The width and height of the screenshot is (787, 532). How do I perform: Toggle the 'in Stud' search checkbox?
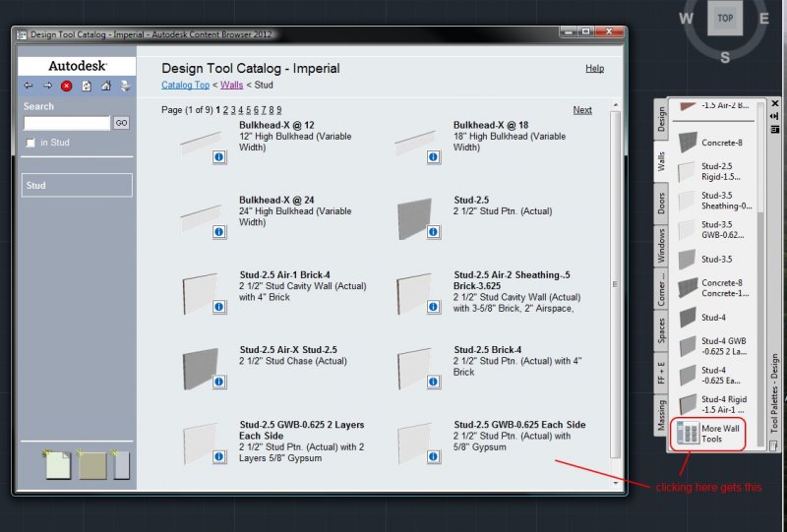(x=30, y=143)
